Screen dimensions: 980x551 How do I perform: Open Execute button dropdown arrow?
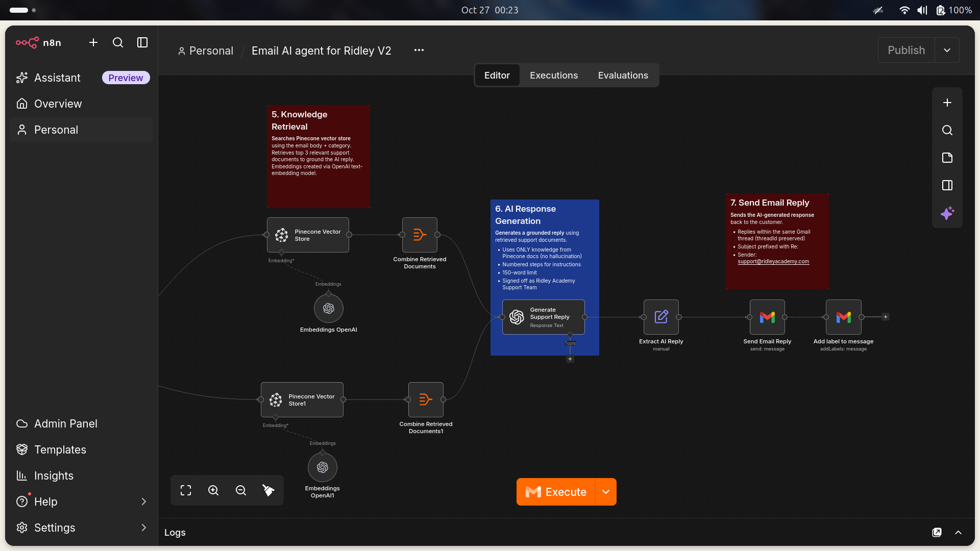pos(606,492)
